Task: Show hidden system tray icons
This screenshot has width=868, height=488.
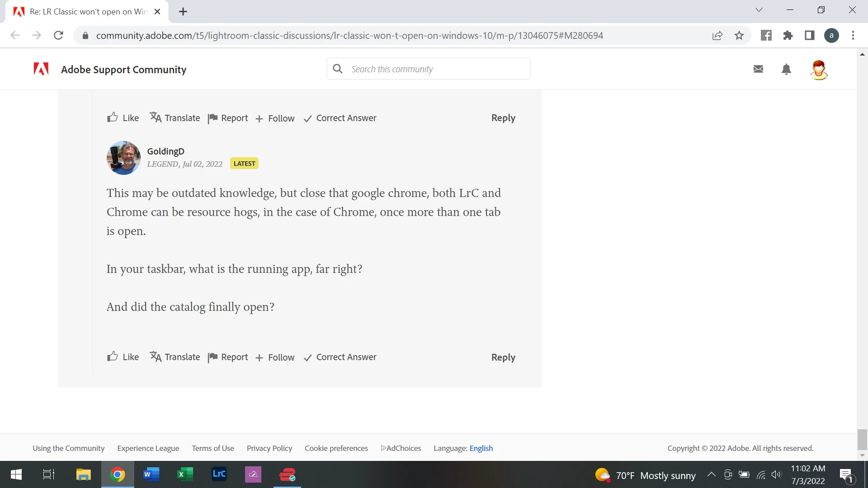Action: coord(711,474)
